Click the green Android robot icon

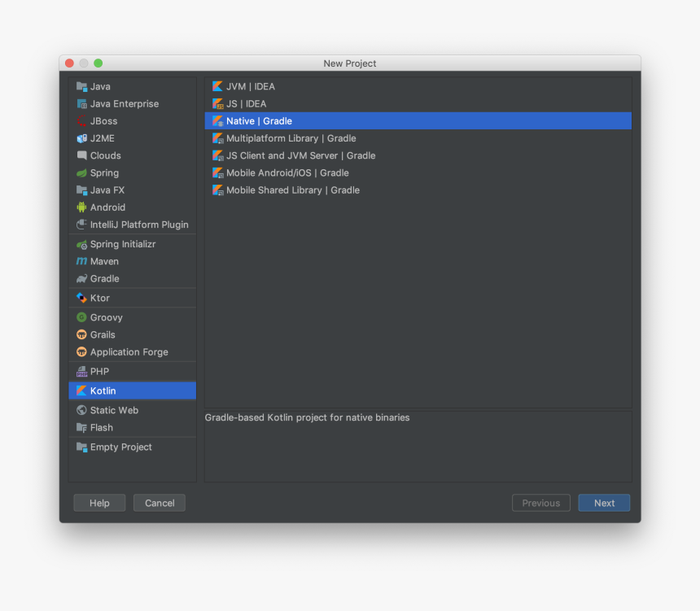81,207
